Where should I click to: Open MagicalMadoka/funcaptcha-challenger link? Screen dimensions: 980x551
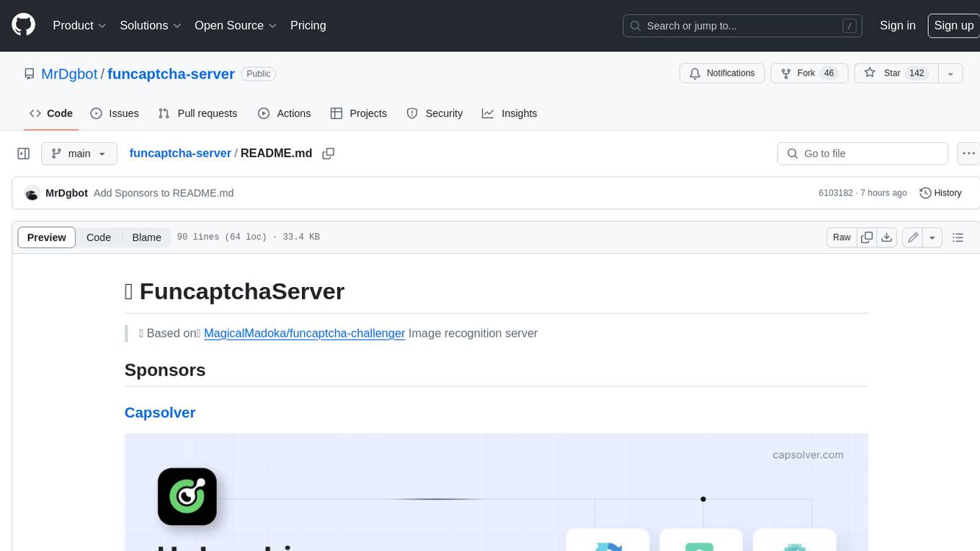point(304,333)
